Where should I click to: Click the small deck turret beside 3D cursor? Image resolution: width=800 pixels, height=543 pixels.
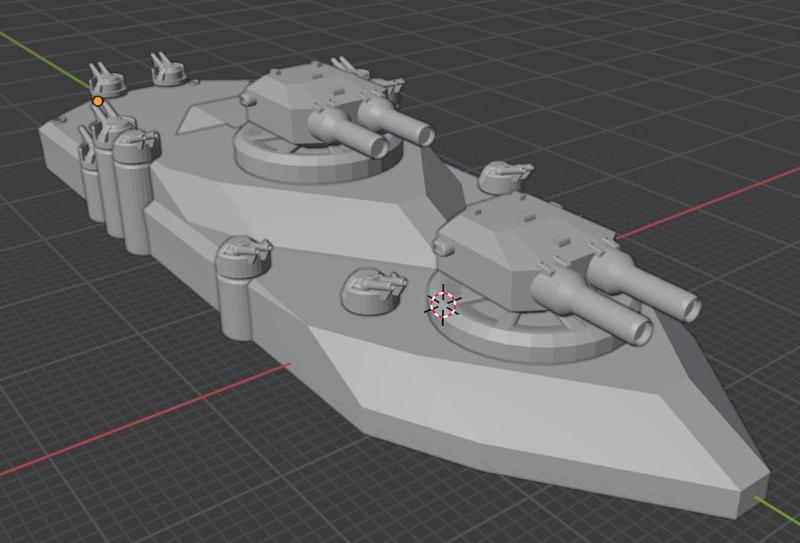pyautogui.click(x=374, y=291)
